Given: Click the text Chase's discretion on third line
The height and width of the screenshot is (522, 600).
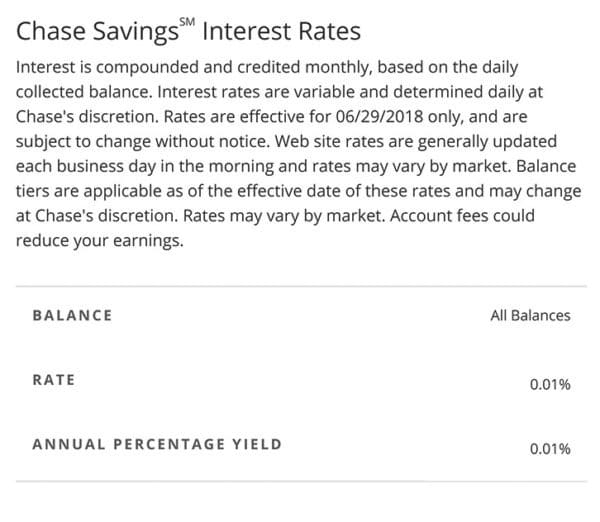Looking at the screenshot, I should 87,116.
